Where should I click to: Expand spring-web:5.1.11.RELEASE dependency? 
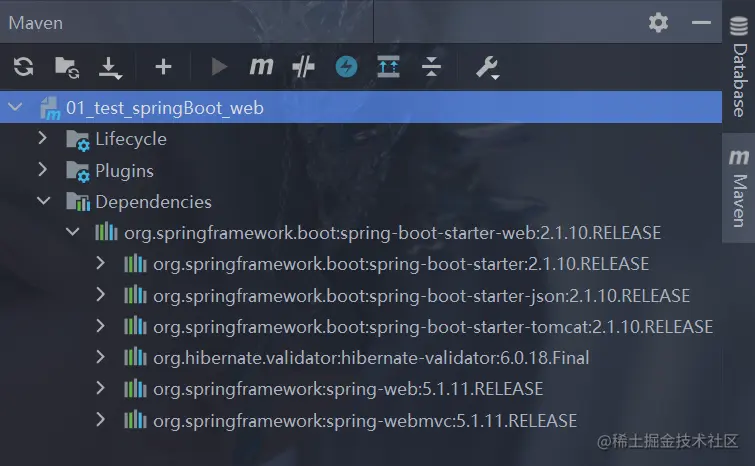100,388
